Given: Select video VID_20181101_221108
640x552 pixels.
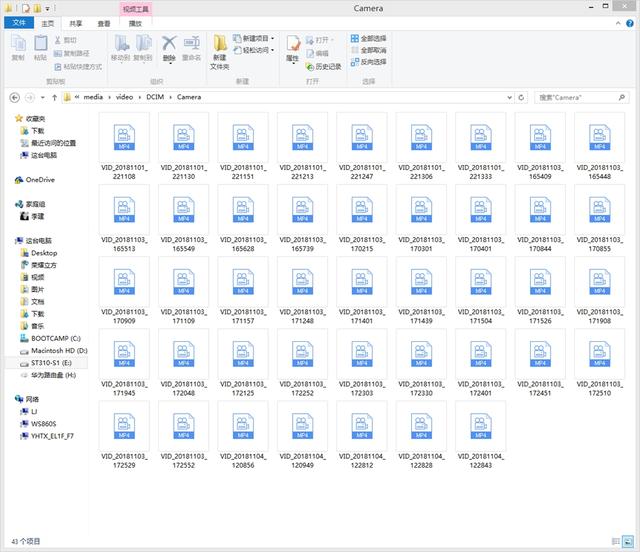Looking at the screenshot, I should tap(124, 147).
